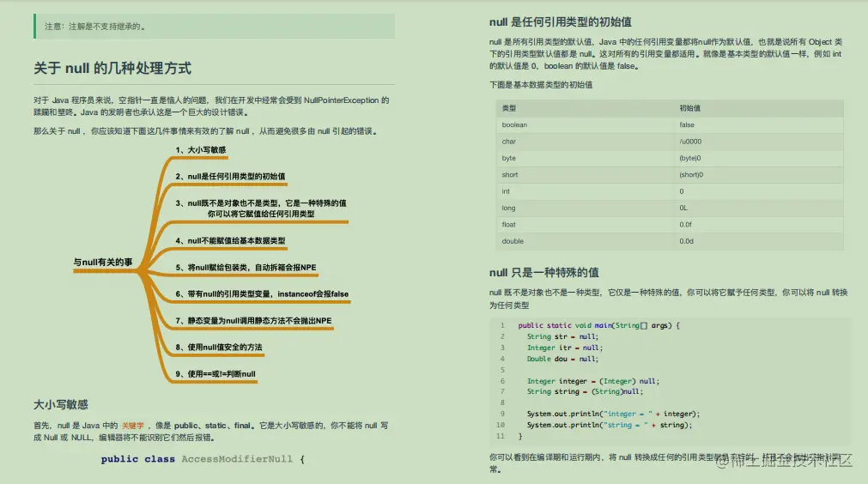Select mind map node 4、null不能赋值给基本数据类型
This screenshot has height=484, width=868.
[x=230, y=240]
